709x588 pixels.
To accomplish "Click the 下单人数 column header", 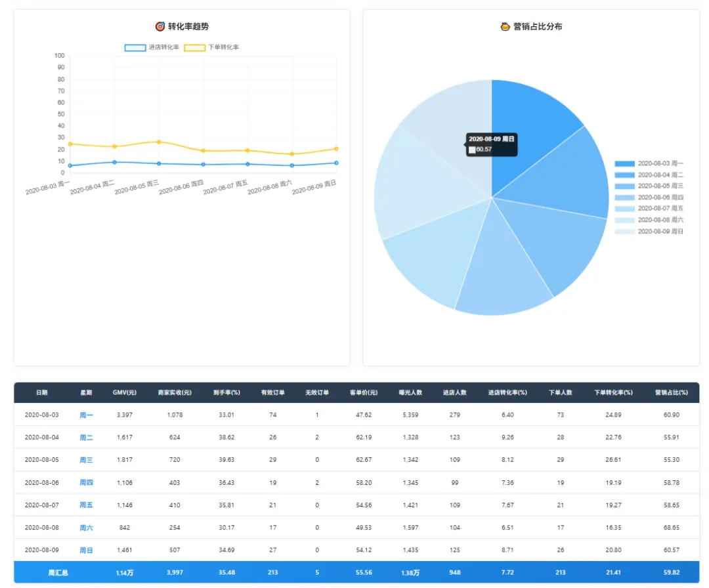I will [x=561, y=392].
